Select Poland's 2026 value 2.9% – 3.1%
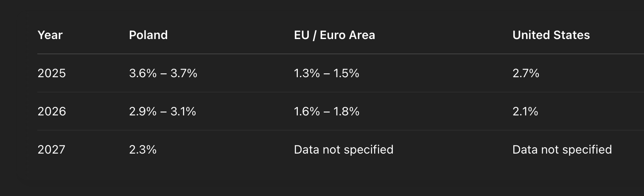 coord(162,112)
